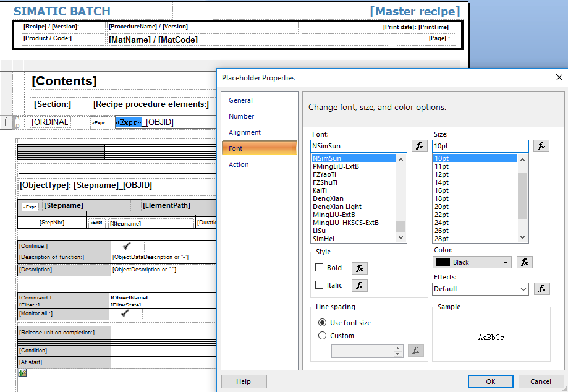The height and width of the screenshot is (392, 568).
Task: Open the Color dropdown showing Black
Action: (x=472, y=262)
